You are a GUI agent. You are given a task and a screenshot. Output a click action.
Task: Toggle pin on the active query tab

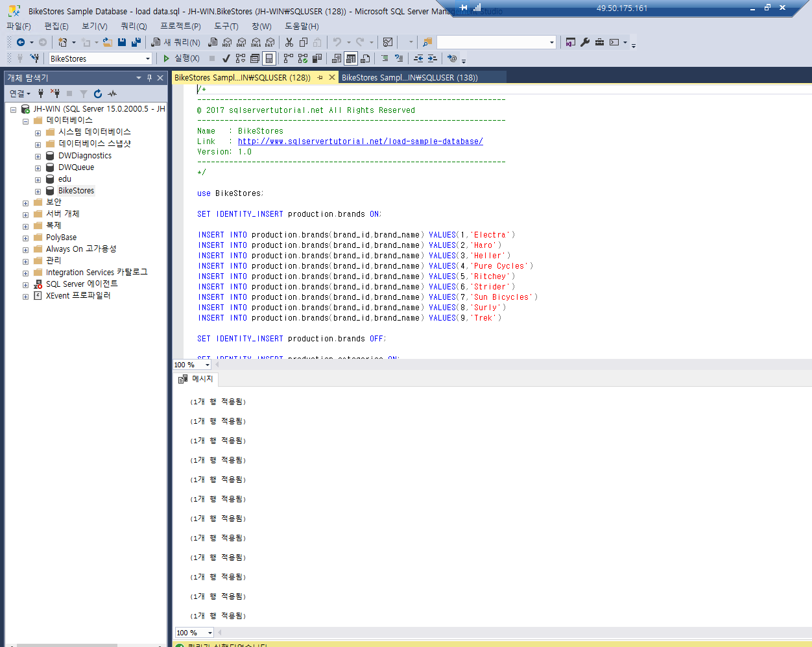tap(320, 77)
